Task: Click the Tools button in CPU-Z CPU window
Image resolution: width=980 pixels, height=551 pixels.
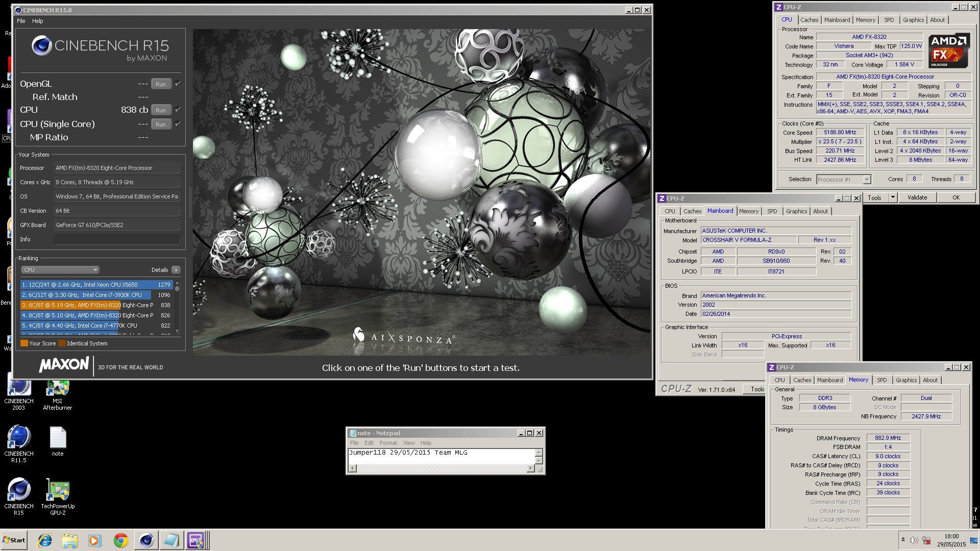Action: (875, 197)
